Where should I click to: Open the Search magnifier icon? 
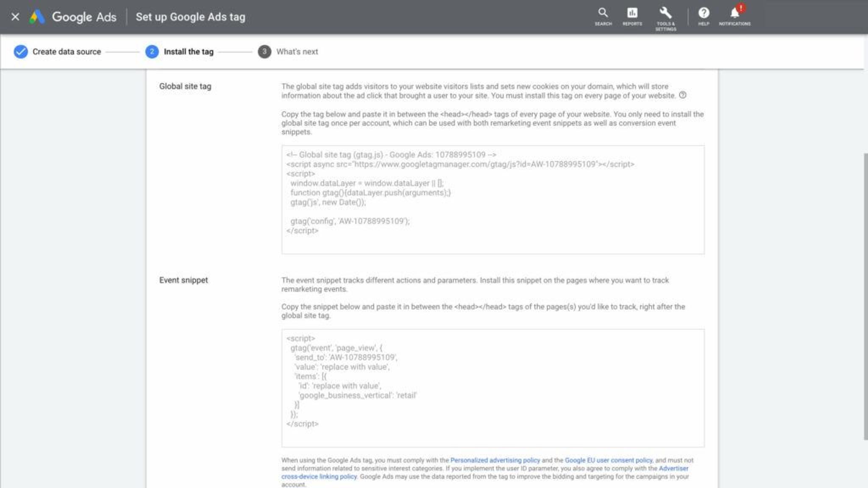coord(603,17)
